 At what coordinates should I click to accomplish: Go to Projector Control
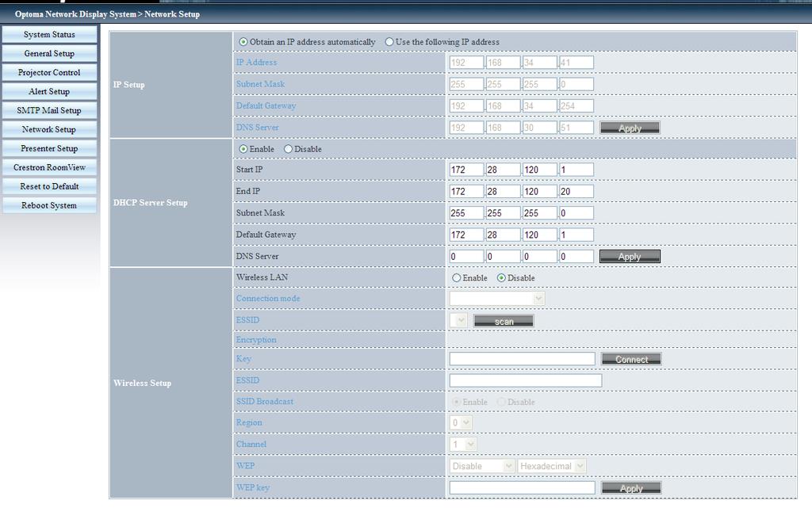(x=49, y=72)
